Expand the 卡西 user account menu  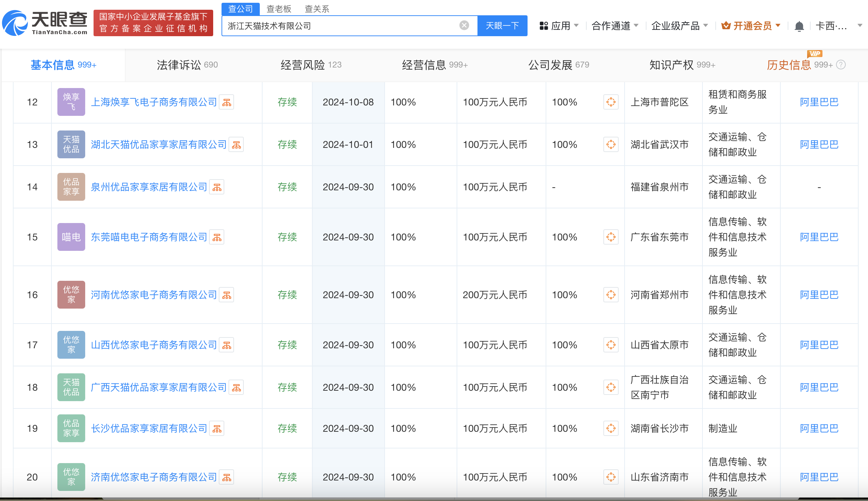[839, 26]
